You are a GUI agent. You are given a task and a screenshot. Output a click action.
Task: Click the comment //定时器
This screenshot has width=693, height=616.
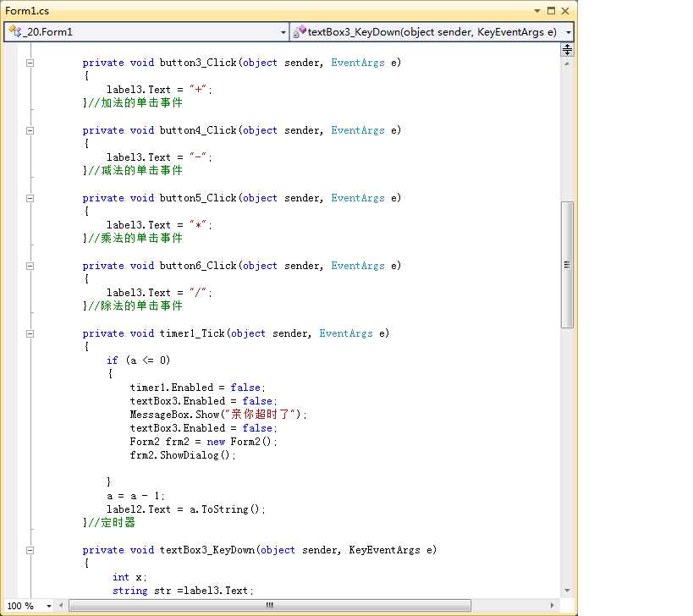pyautogui.click(x=112, y=523)
